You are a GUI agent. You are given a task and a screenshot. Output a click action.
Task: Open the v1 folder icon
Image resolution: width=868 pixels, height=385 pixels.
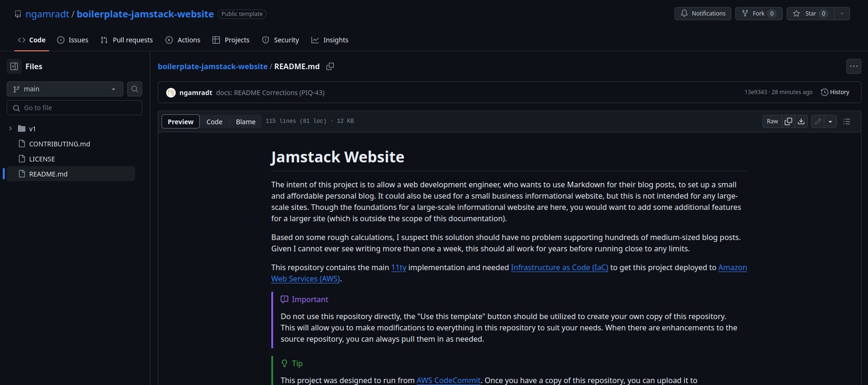[22, 128]
